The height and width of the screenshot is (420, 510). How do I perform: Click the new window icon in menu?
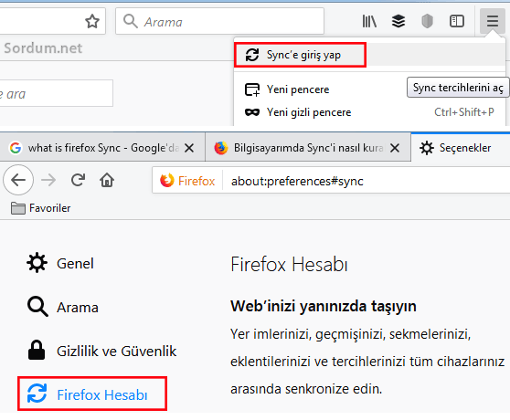point(252,89)
